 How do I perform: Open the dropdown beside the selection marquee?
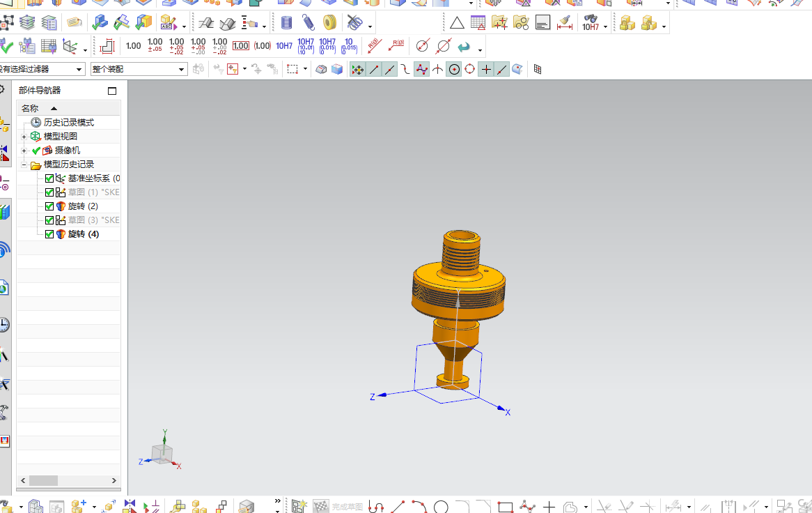coord(306,70)
